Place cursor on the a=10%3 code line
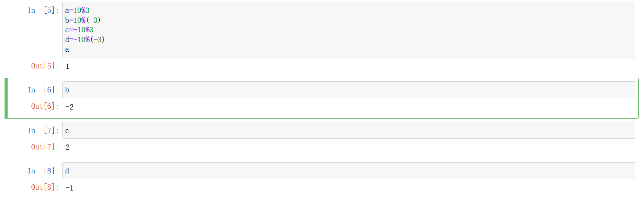 tap(77, 11)
